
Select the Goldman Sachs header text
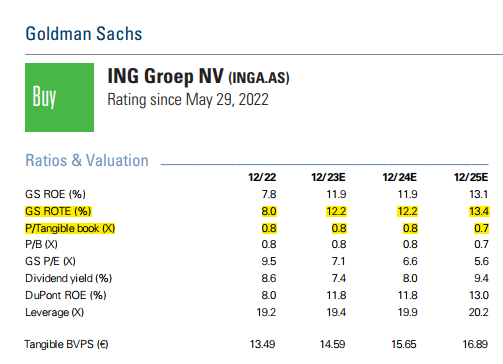(84, 34)
